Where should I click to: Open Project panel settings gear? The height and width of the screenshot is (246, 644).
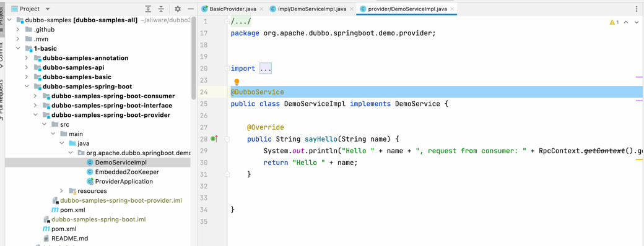tap(178, 9)
